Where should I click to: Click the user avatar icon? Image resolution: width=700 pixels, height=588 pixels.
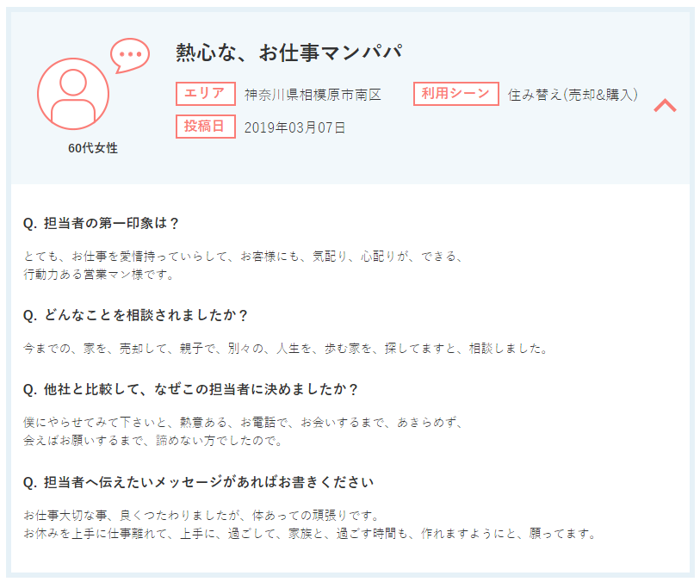click(x=73, y=94)
